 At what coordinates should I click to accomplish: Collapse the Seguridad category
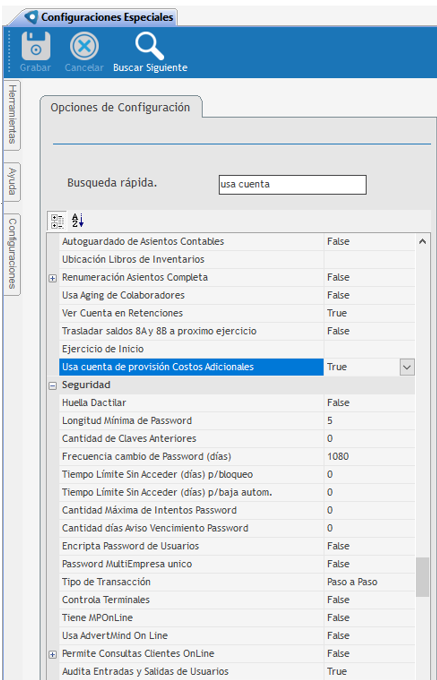coord(53,386)
